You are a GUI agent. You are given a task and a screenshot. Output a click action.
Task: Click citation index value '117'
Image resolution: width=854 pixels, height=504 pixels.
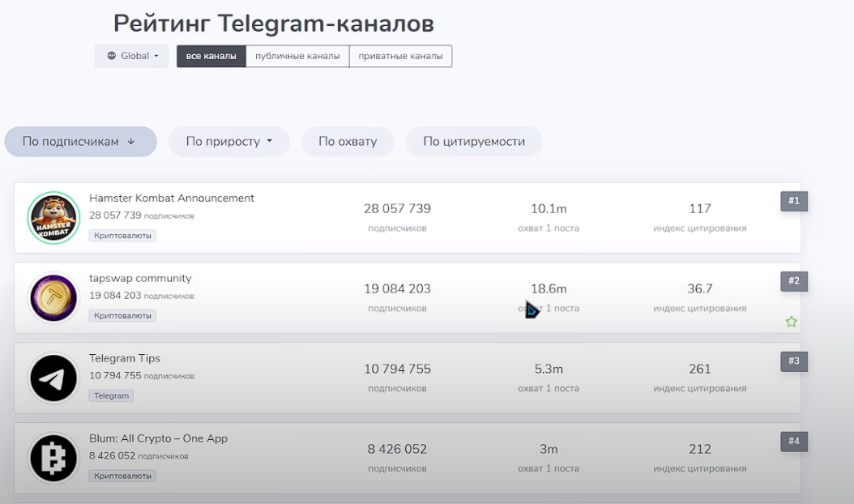coord(700,209)
